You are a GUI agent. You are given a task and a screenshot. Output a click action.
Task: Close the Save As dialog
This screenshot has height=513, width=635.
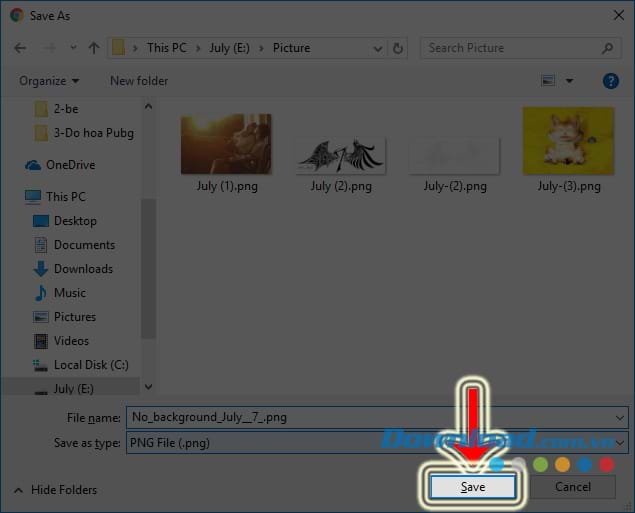pos(618,15)
